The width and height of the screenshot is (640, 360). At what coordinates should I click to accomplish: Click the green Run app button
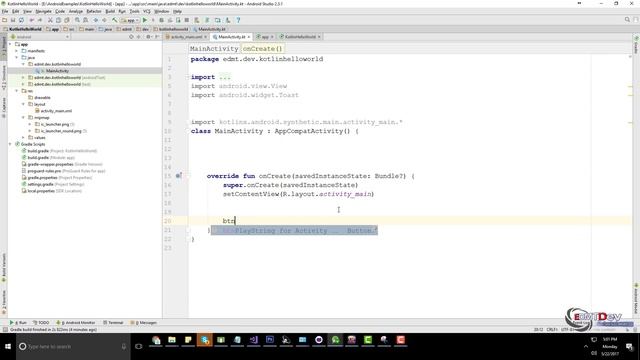[144, 20]
